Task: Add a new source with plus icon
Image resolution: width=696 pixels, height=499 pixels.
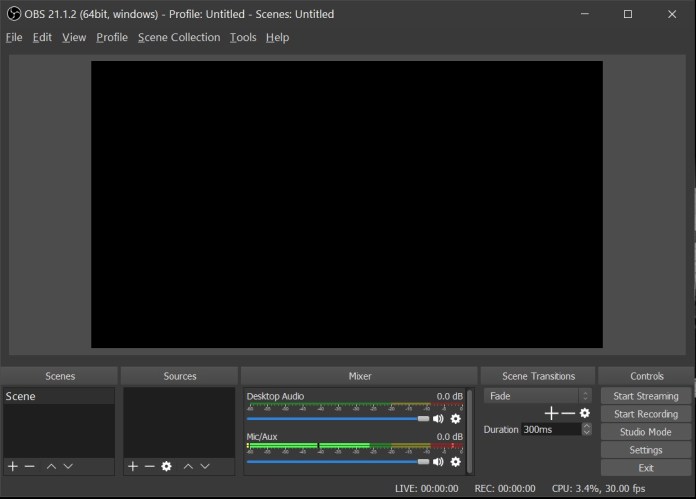Action: point(133,466)
